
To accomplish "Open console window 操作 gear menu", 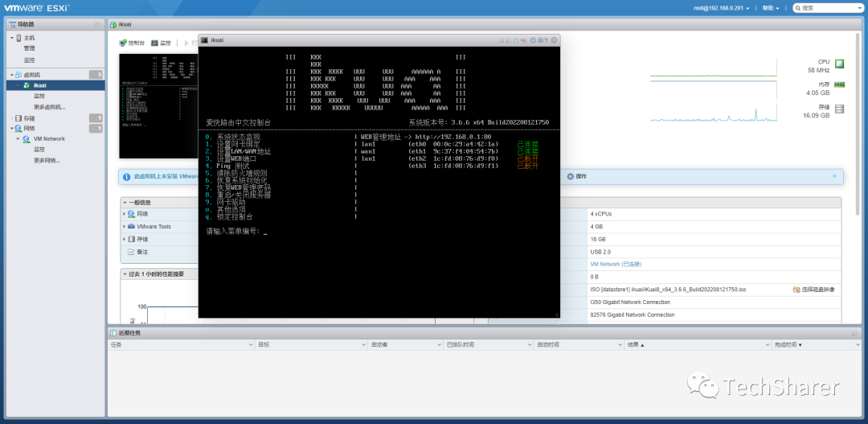I will tap(539, 40).
